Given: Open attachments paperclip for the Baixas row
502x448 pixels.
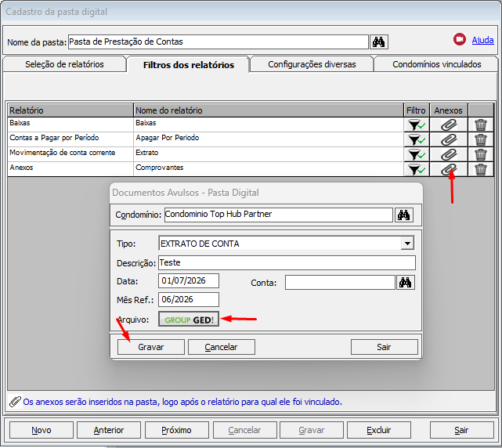Looking at the screenshot, I should point(449,125).
